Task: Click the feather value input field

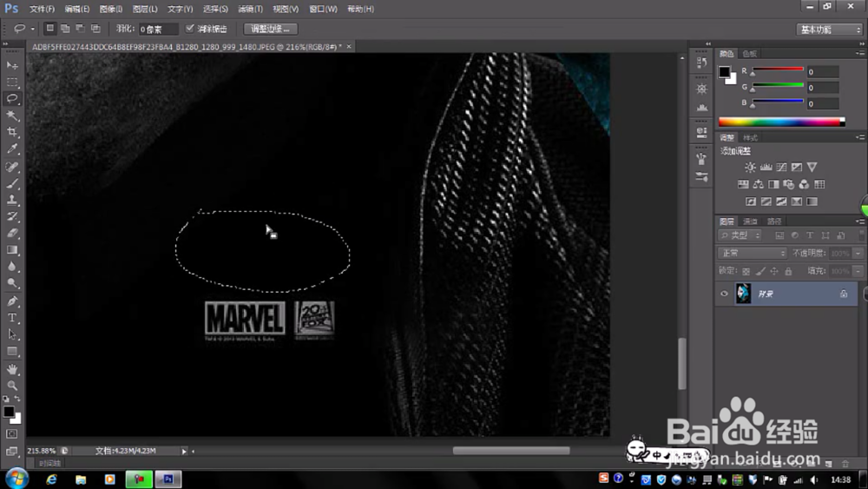Action: [157, 29]
